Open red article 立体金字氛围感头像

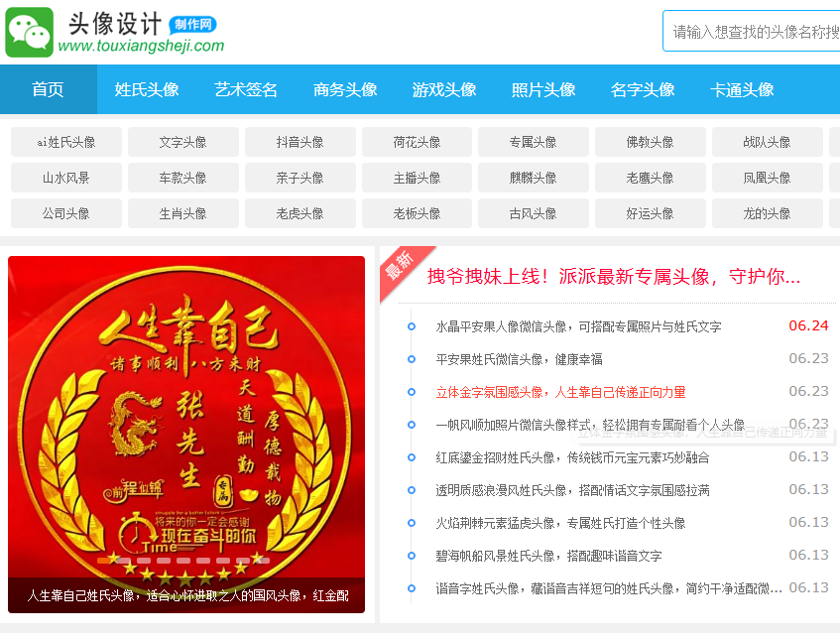coord(561,392)
